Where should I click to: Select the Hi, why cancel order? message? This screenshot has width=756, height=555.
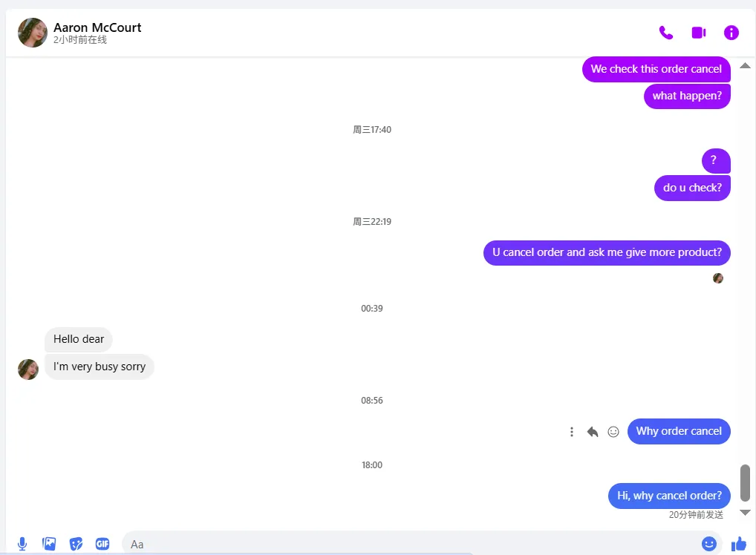tap(669, 496)
